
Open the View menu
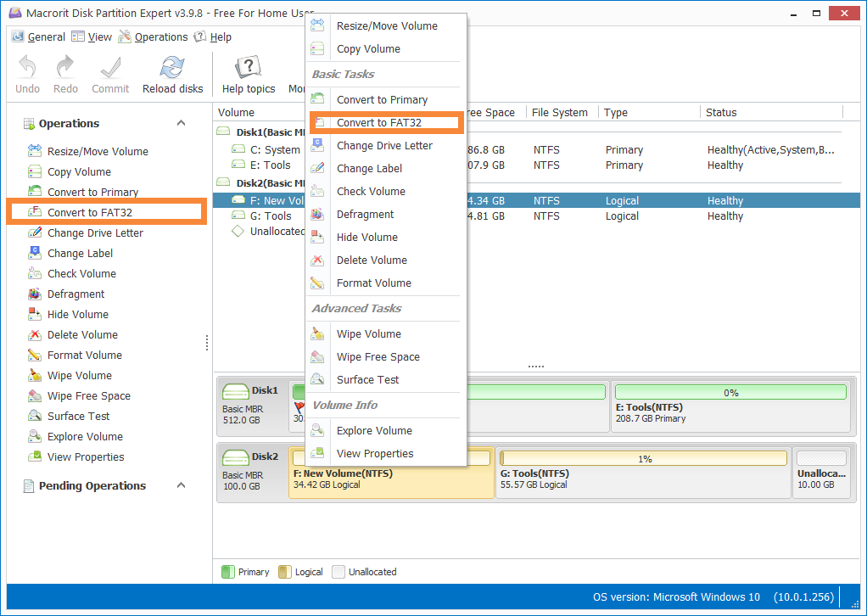[92, 36]
